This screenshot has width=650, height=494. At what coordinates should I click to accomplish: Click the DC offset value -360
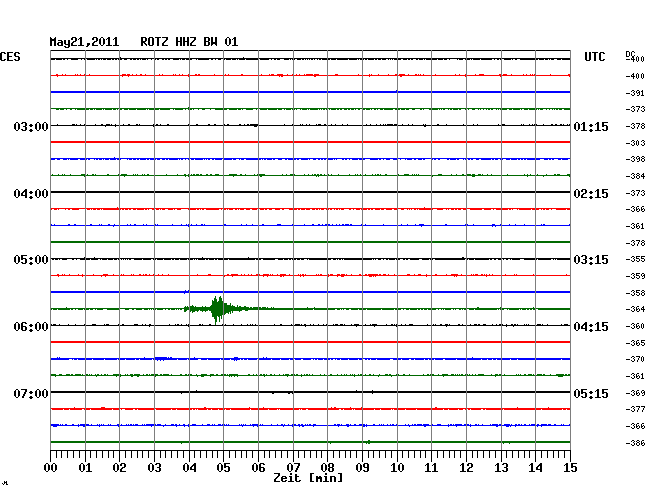(635, 326)
